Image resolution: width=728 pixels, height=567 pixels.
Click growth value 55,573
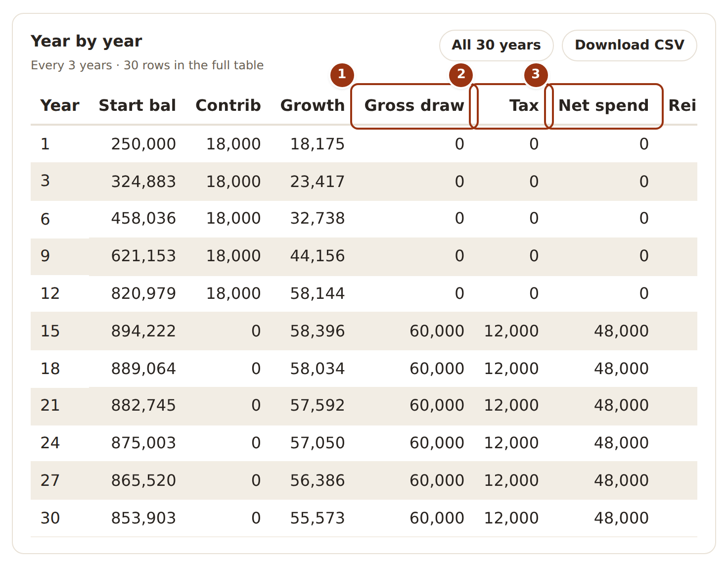click(318, 518)
